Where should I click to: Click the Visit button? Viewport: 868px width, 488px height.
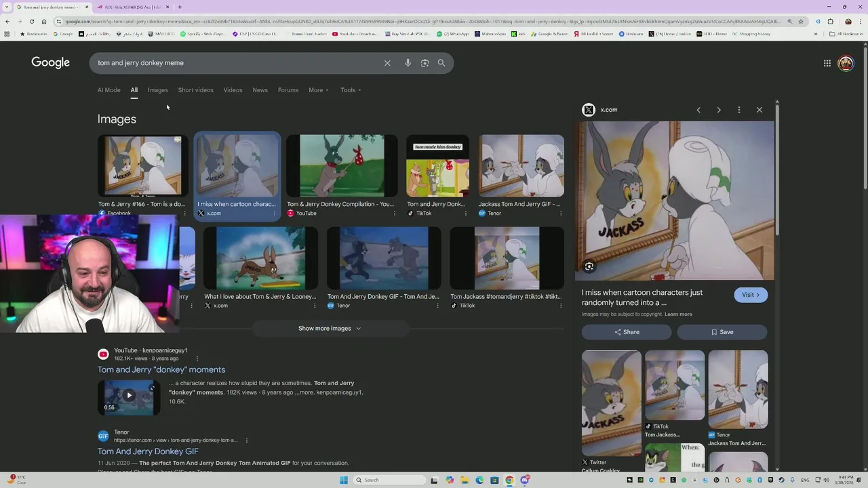click(751, 295)
